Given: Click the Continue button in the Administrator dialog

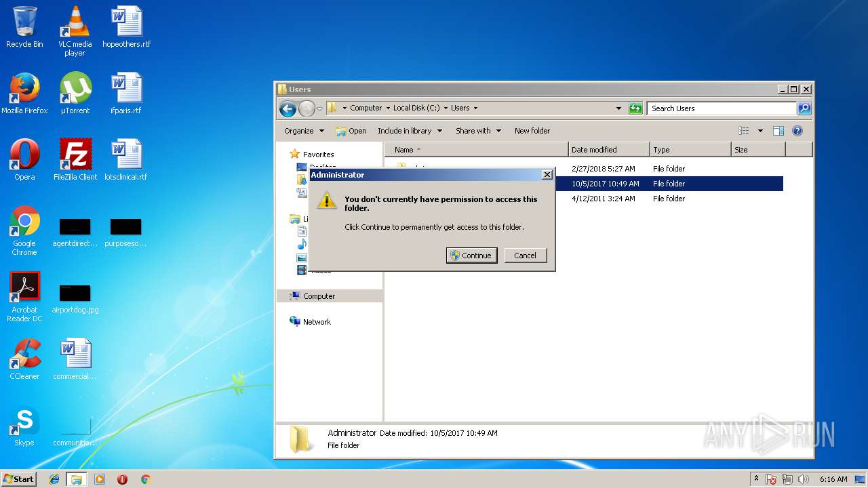Looking at the screenshot, I should pyautogui.click(x=471, y=256).
